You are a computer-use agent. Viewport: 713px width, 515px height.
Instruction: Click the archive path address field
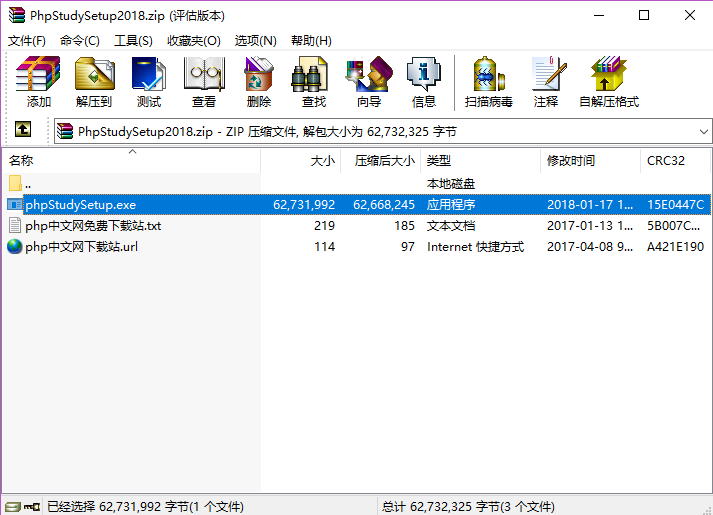pos(383,131)
